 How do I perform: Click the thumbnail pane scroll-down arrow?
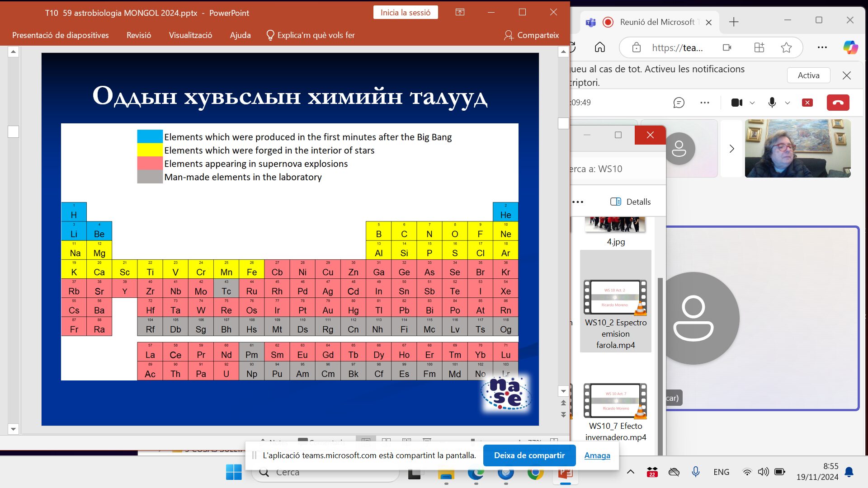13,429
